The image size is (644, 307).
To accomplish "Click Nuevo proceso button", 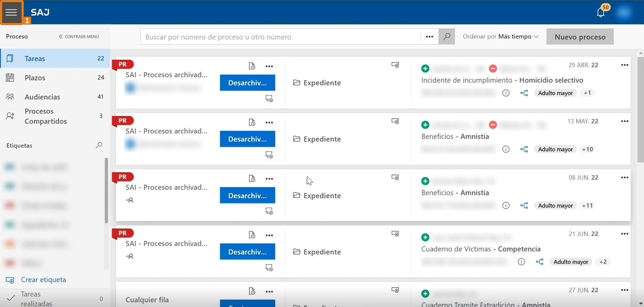I will click(x=580, y=37).
